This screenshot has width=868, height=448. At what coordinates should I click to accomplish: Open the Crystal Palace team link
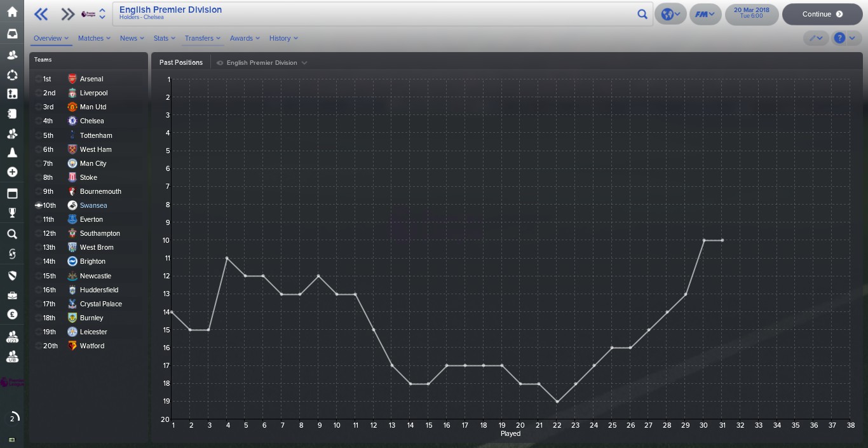coord(101,304)
